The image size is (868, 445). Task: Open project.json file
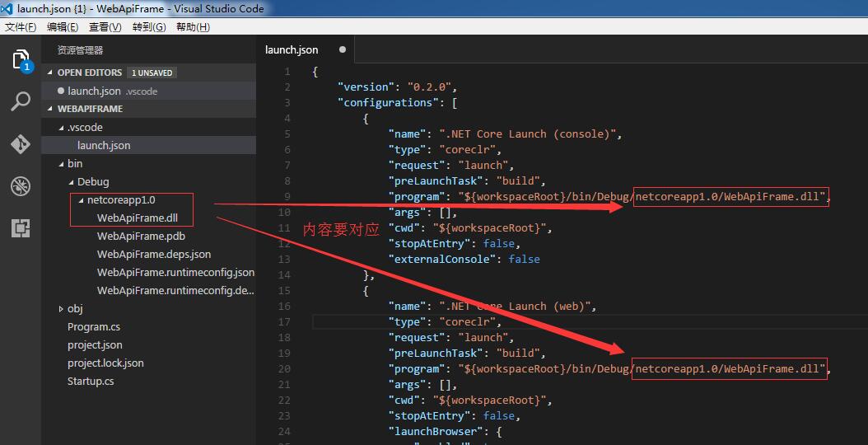(95, 344)
